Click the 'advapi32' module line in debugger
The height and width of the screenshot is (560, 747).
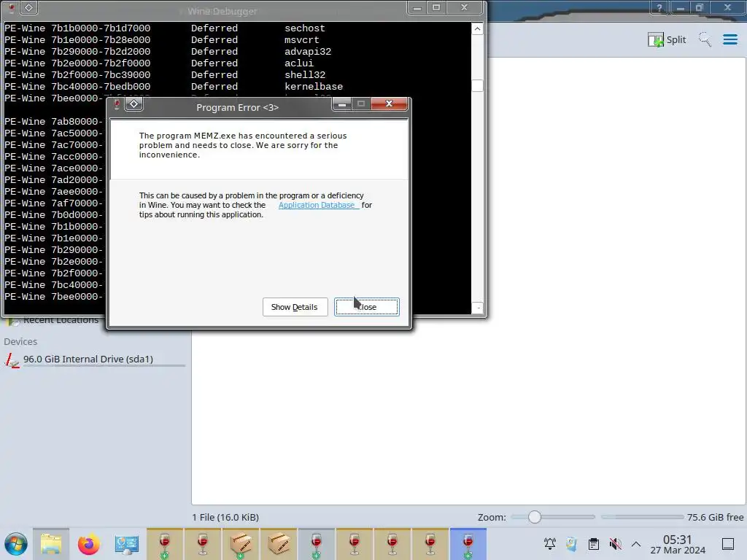(168, 52)
